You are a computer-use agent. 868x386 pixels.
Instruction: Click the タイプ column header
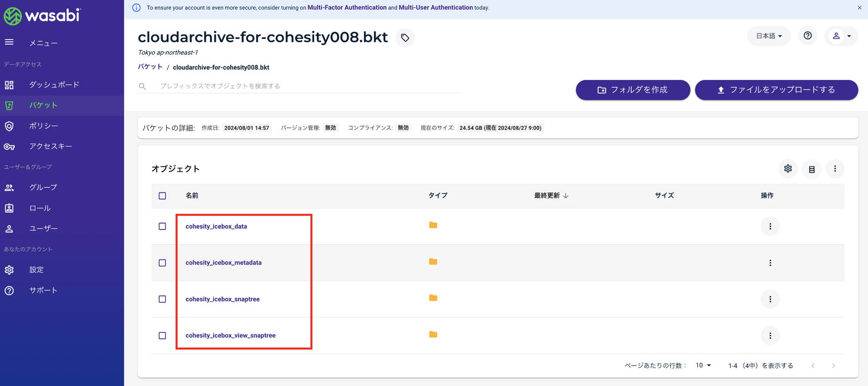438,195
